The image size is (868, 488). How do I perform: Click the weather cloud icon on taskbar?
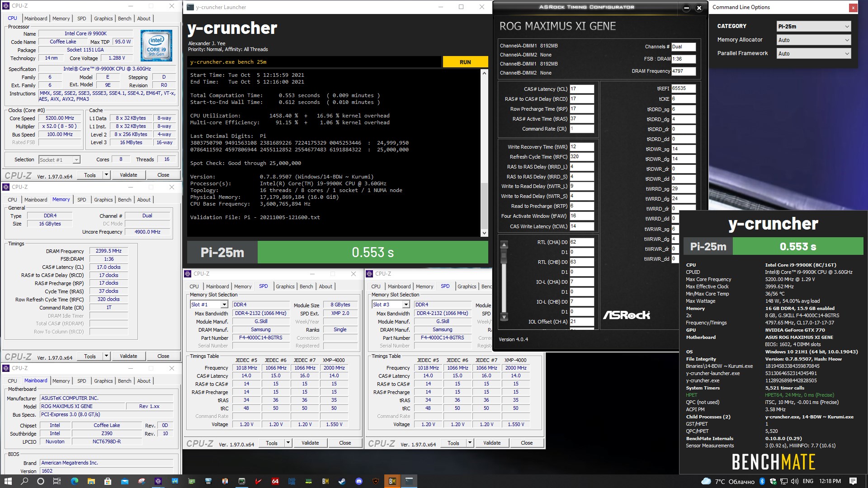(x=706, y=481)
